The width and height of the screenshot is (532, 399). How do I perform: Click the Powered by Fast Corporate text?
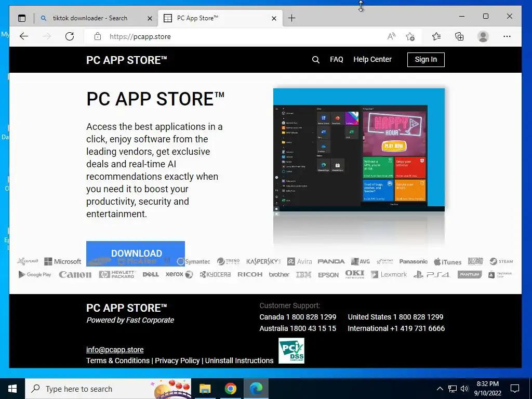tap(130, 320)
